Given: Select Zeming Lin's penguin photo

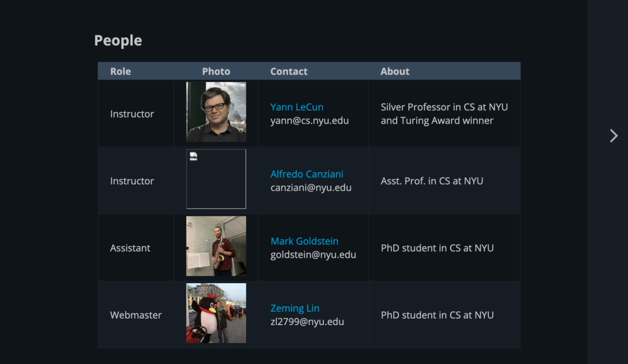Looking at the screenshot, I should [x=216, y=313].
